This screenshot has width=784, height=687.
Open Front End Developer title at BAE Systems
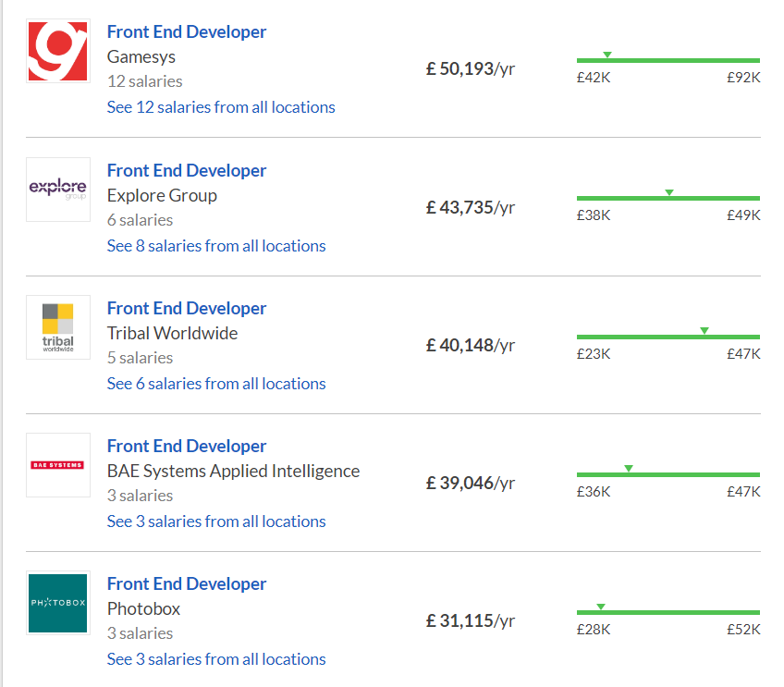click(187, 446)
